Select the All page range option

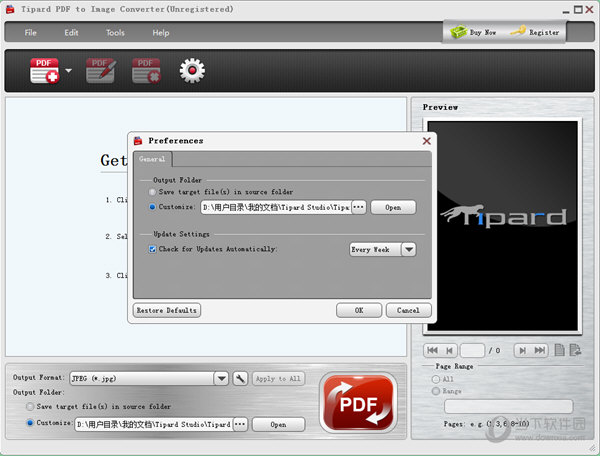[x=435, y=379]
